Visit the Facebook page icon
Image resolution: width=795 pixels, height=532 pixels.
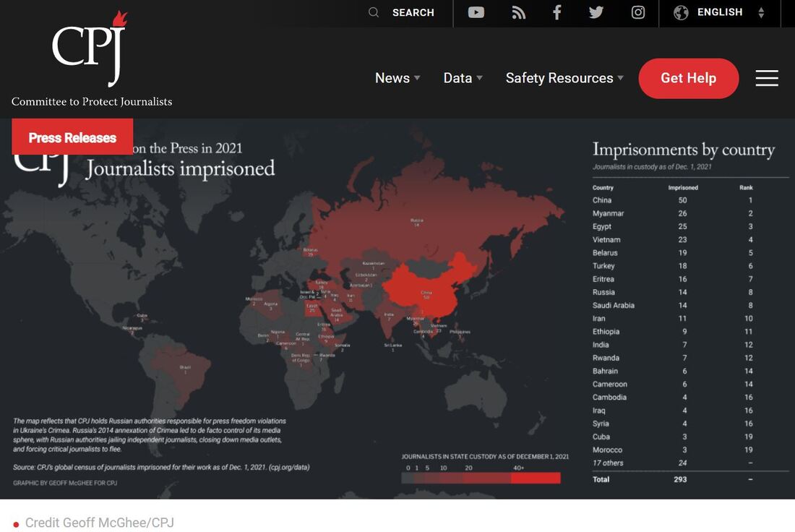click(556, 12)
